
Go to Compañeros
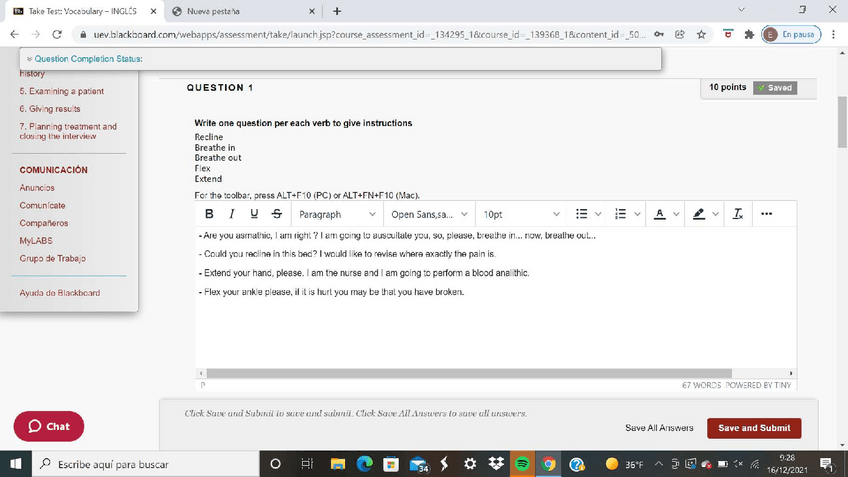coord(44,223)
